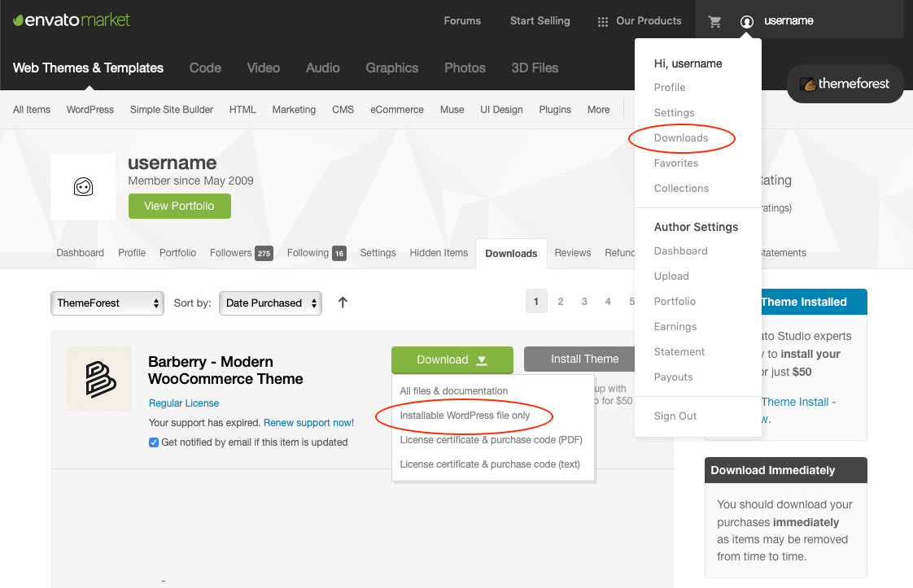Click Start Selling in top navigation
Image resolution: width=913 pixels, height=588 pixels.
pyautogui.click(x=539, y=21)
